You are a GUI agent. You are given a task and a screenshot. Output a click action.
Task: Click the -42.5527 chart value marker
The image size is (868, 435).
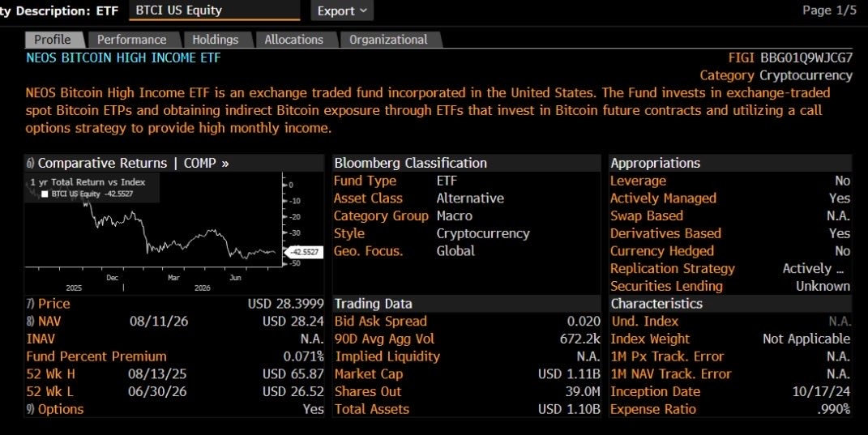pyautogui.click(x=304, y=252)
